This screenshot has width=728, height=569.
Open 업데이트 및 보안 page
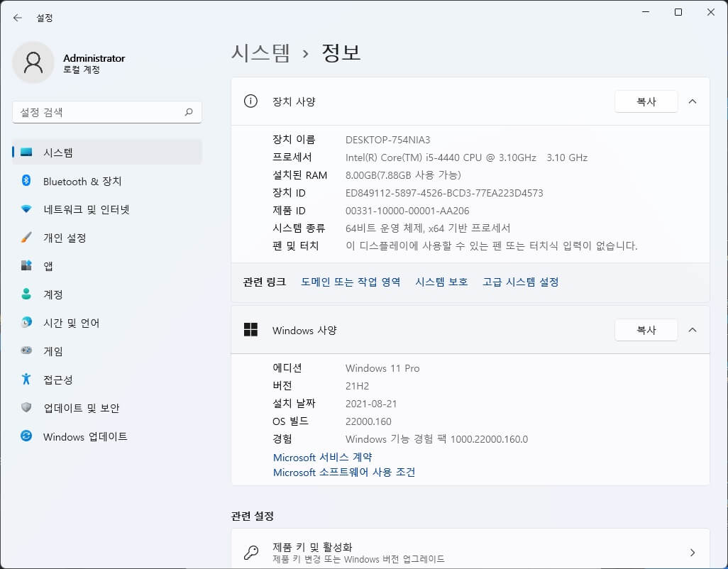point(107,408)
